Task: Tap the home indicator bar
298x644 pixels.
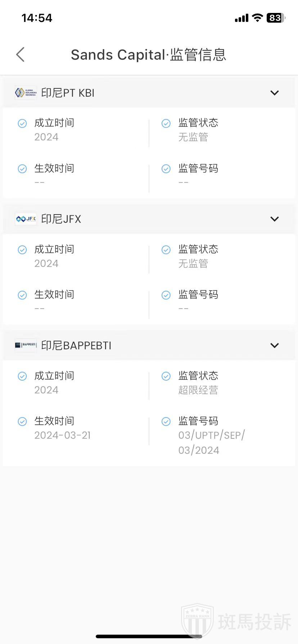Action: coord(149,636)
